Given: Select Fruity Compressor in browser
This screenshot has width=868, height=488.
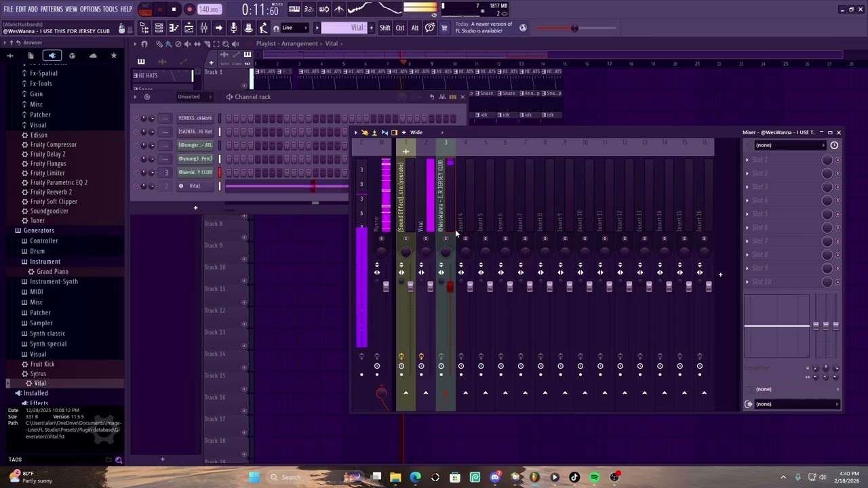Looking at the screenshot, I should [x=54, y=144].
